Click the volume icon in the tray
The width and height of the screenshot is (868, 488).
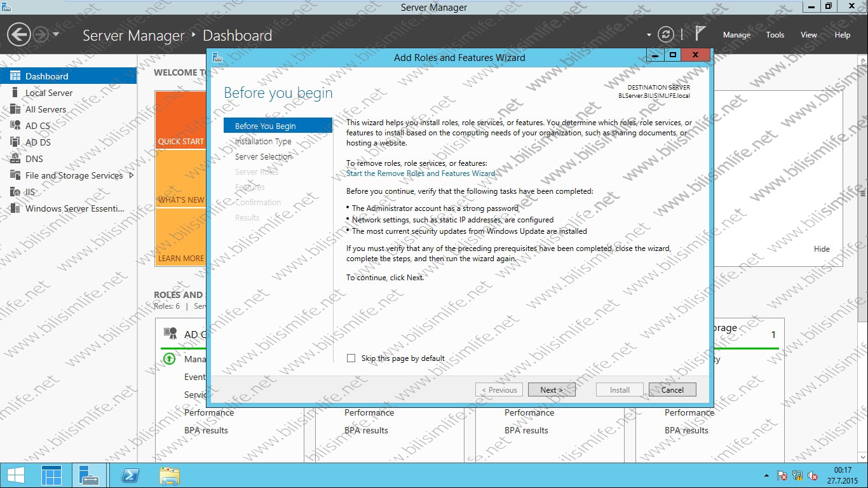813,475
